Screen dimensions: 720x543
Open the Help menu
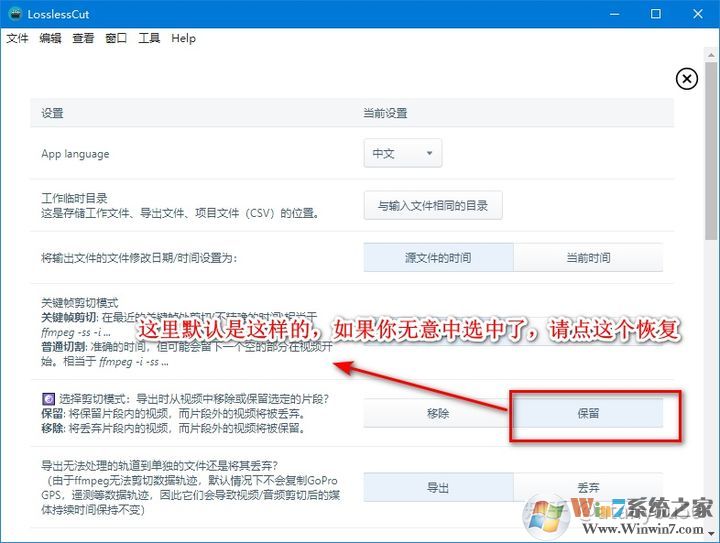pos(183,38)
